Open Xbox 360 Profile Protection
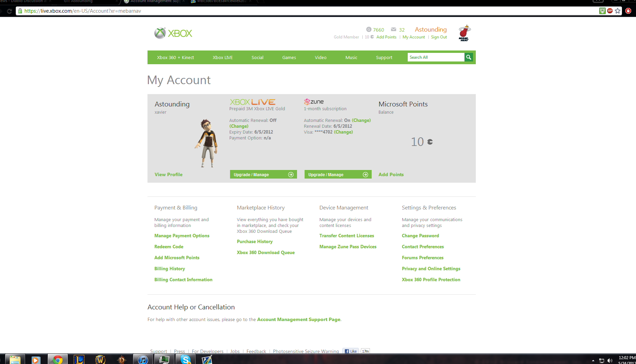This screenshot has width=636, height=364. [431, 280]
